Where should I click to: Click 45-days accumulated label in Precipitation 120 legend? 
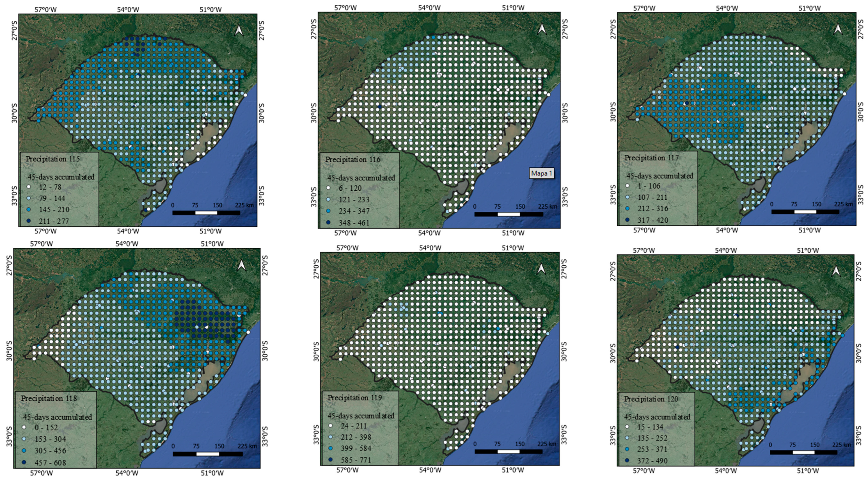[657, 417]
